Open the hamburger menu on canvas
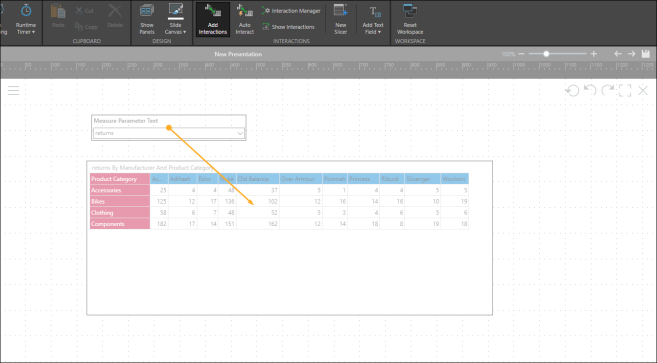The image size is (657, 363). [x=13, y=90]
